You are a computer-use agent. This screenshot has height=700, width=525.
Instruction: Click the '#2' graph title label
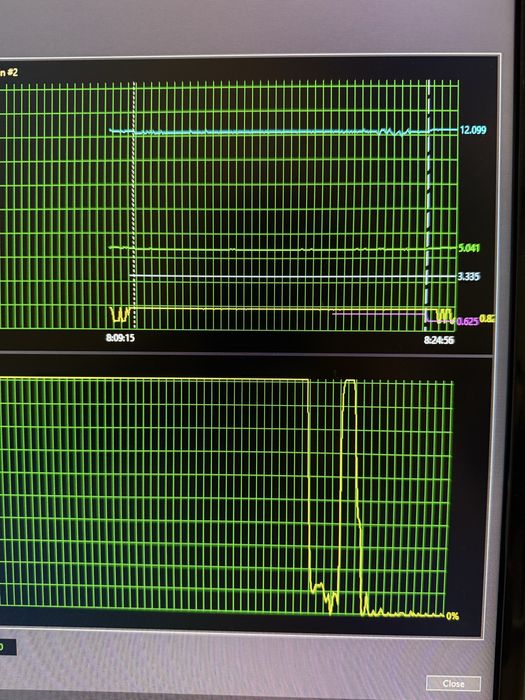click(12, 72)
